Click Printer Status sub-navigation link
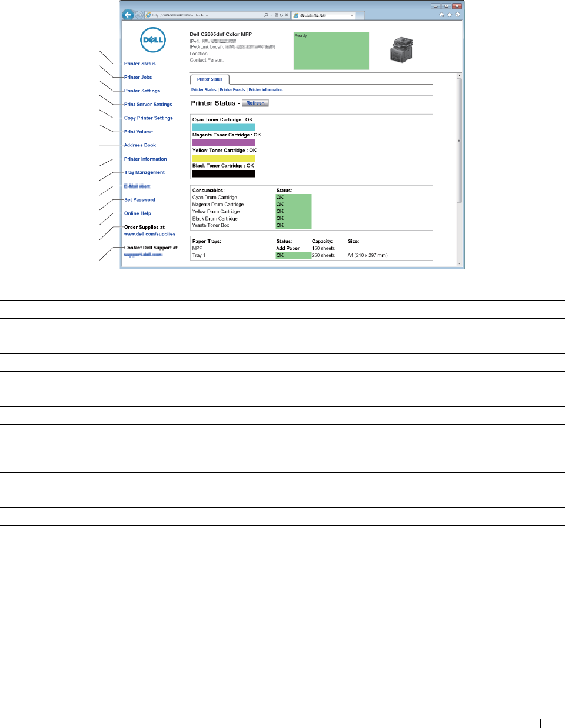Viewport: 565px width, 728px height. click(204, 90)
